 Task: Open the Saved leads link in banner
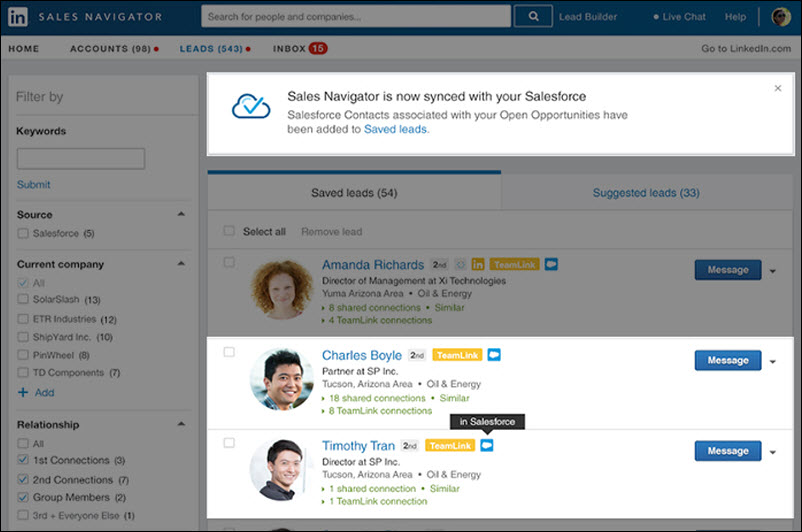point(395,129)
